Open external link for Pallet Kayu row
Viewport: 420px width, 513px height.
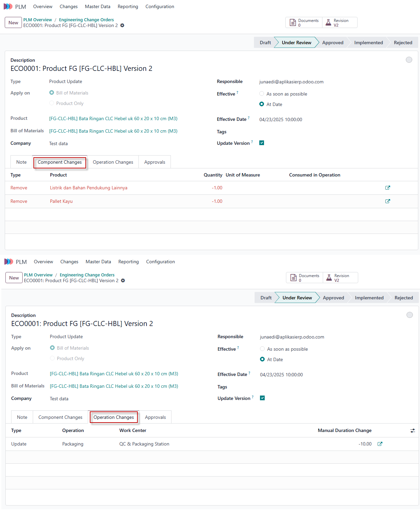click(388, 201)
